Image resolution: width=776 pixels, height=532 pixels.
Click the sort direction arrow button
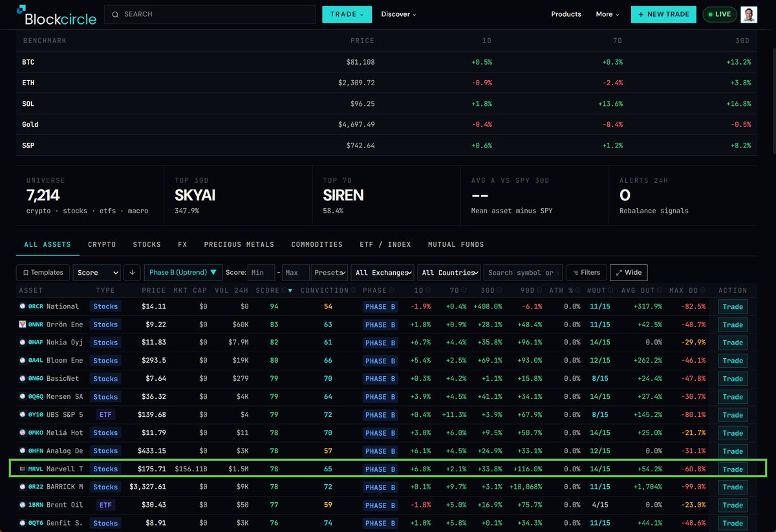click(132, 273)
